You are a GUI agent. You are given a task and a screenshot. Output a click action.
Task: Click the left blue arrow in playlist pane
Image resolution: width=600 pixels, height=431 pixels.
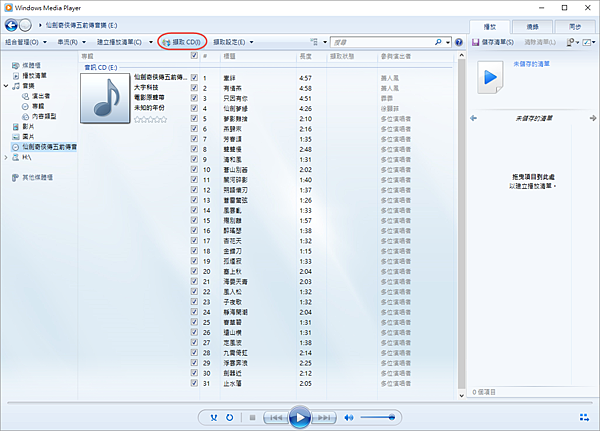point(474,118)
